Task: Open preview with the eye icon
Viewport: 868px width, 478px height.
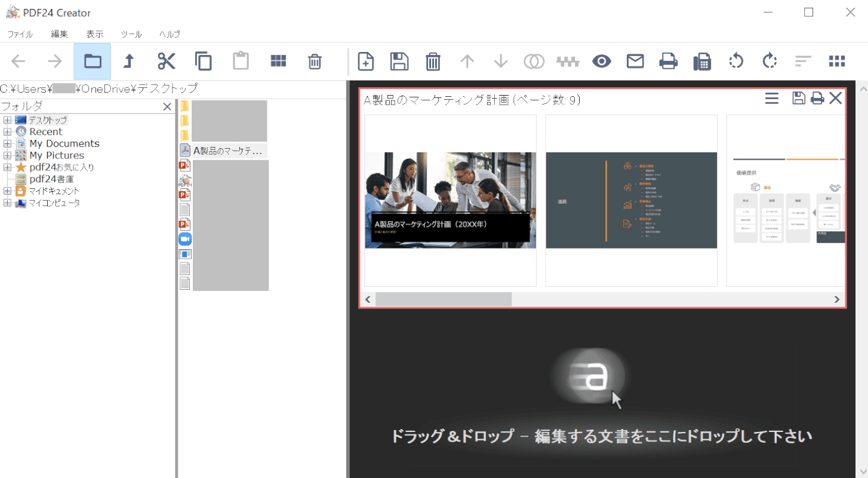Action: (602, 61)
